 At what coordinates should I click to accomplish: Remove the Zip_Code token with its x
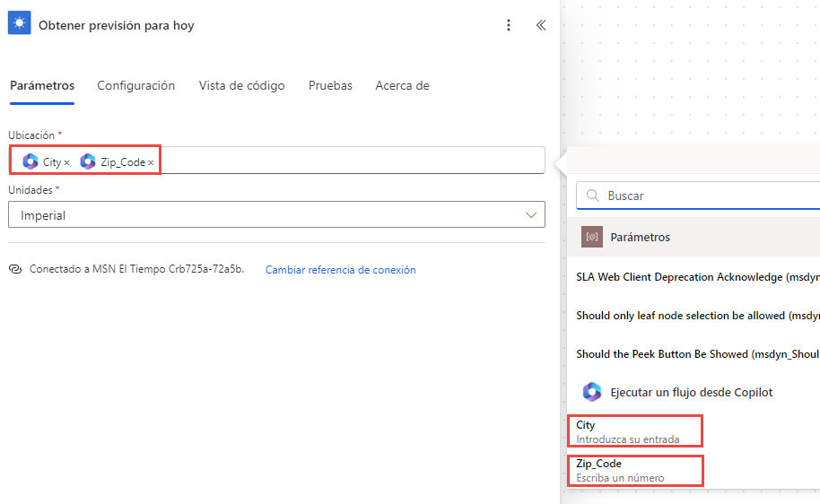pos(151,163)
